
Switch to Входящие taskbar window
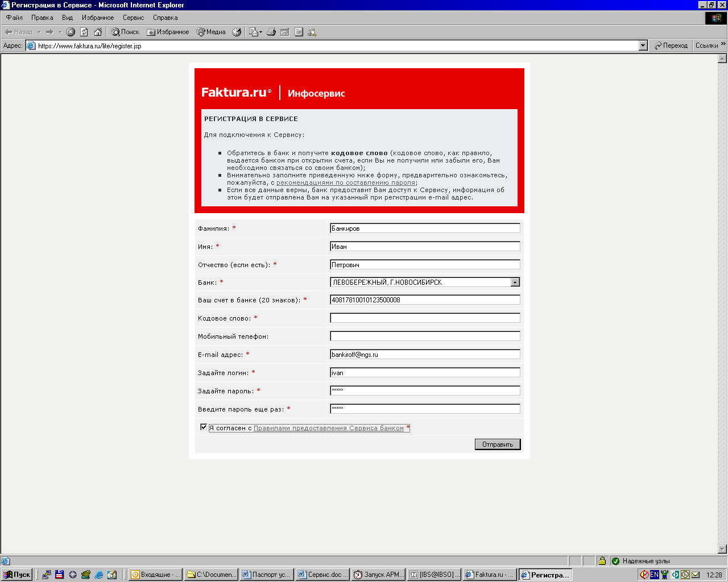point(156,575)
